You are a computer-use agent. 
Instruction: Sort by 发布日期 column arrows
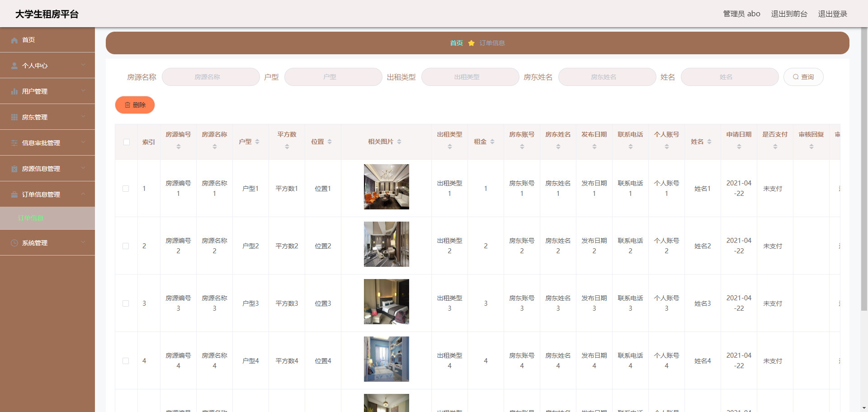coord(594,147)
